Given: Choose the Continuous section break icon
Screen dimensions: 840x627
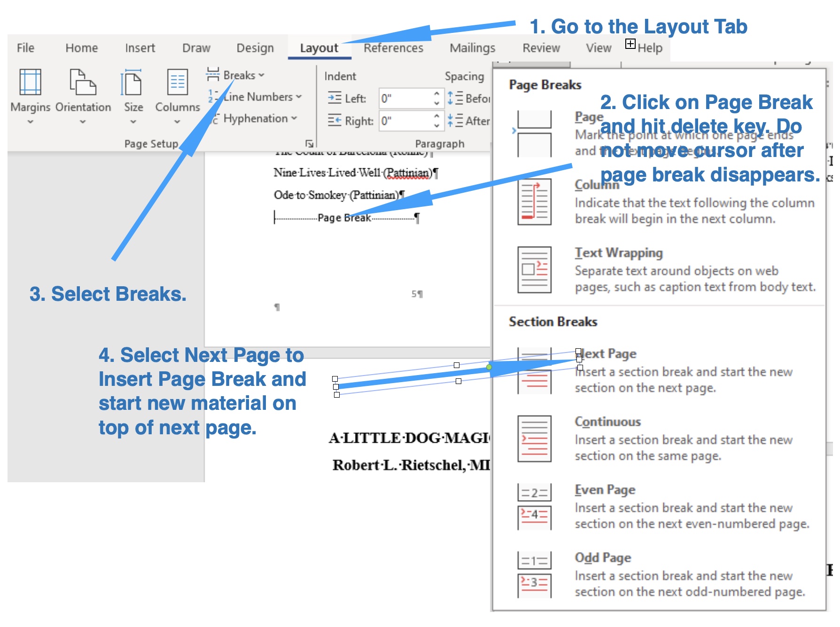Looking at the screenshot, I should [x=534, y=439].
